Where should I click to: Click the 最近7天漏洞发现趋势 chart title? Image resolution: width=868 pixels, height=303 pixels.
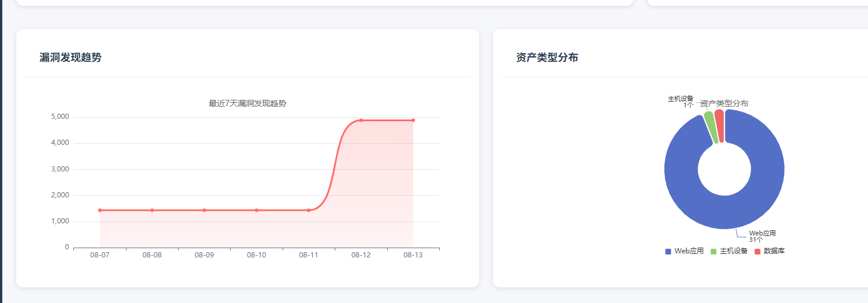[247, 104]
